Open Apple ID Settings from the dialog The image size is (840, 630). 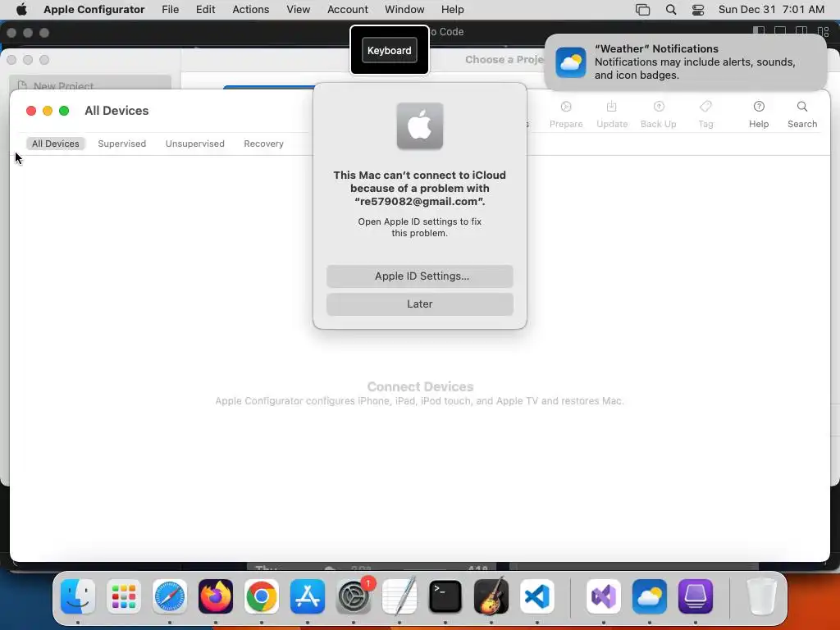pos(419,276)
